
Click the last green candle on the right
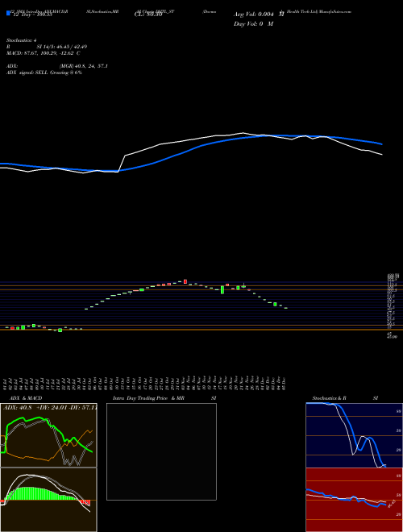(x=286, y=308)
